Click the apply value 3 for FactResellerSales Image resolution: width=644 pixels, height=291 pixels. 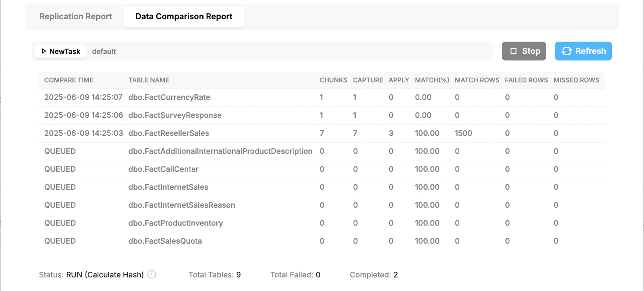coord(391,133)
